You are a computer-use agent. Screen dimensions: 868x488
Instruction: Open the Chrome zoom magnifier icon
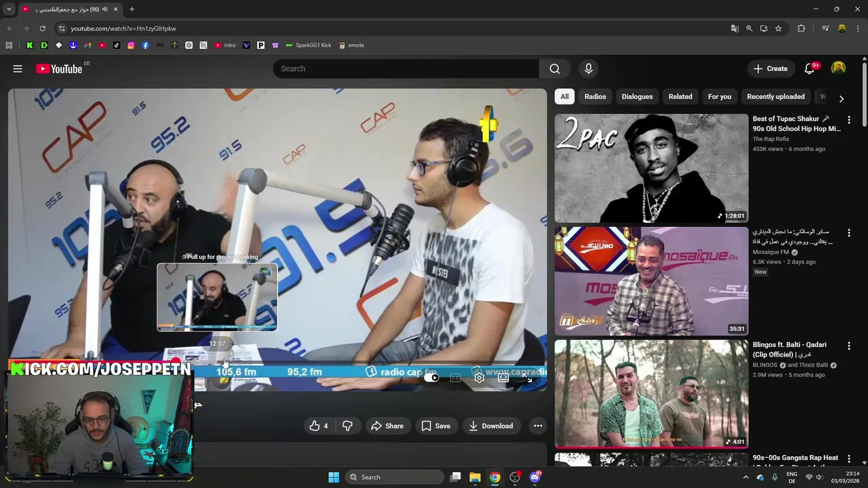tap(749, 28)
